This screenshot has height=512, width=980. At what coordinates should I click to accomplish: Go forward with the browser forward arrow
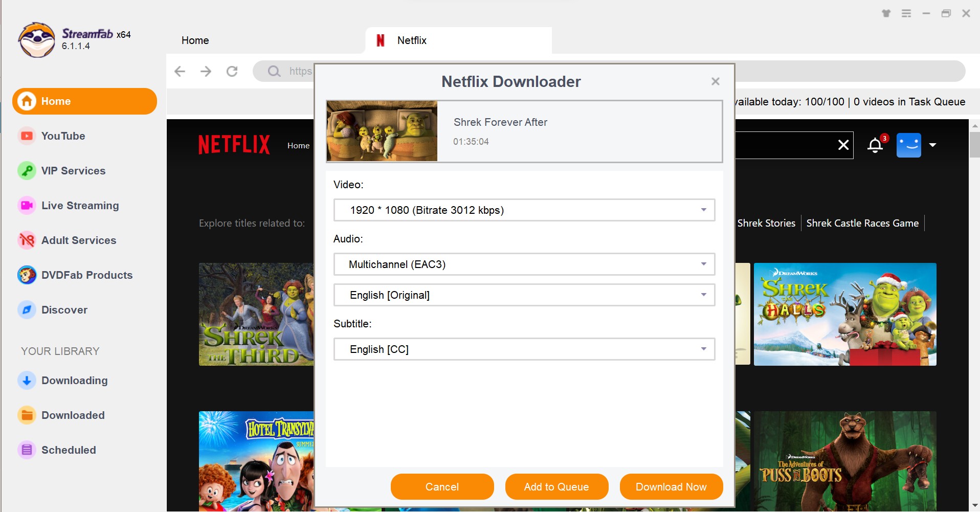(206, 71)
